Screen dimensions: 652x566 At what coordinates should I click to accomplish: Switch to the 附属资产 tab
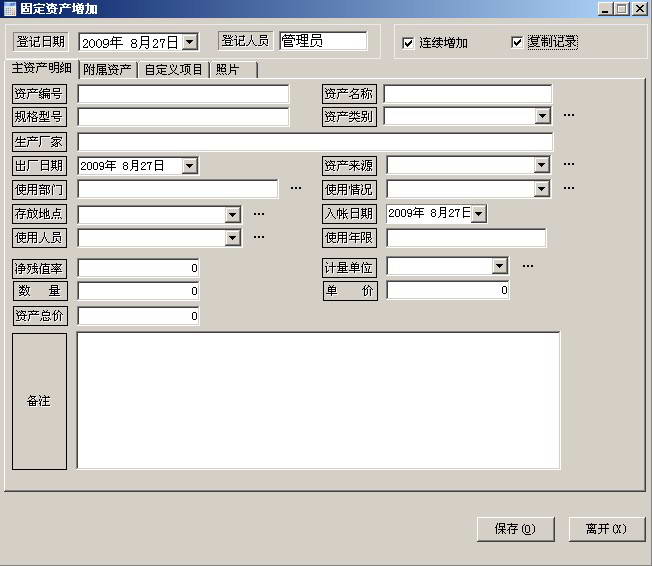pyautogui.click(x=107, y=70)
